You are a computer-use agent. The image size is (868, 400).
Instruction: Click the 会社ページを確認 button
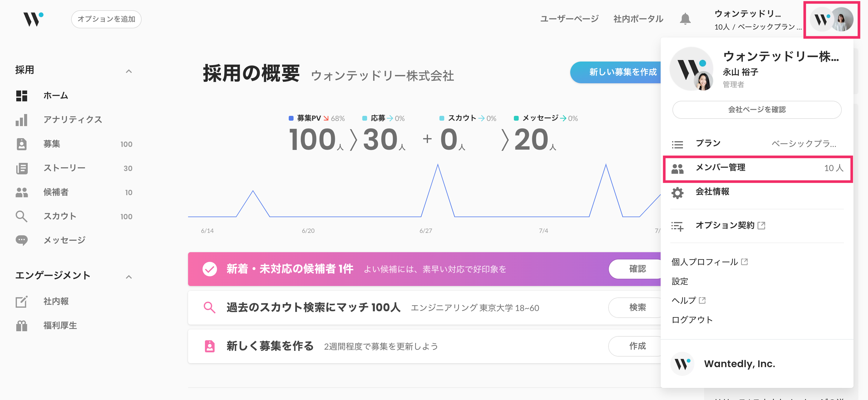pyautogui.click(x=756, y=110)
